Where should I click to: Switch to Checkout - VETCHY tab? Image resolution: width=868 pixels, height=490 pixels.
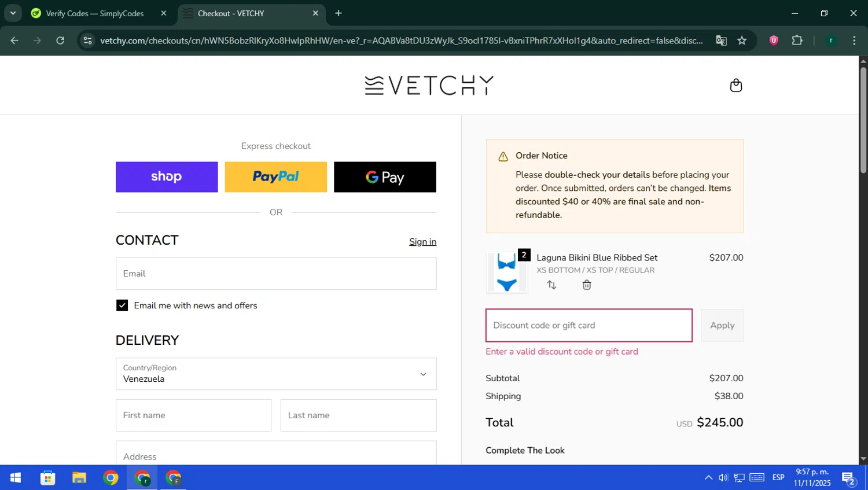click(x=252, y=13)
